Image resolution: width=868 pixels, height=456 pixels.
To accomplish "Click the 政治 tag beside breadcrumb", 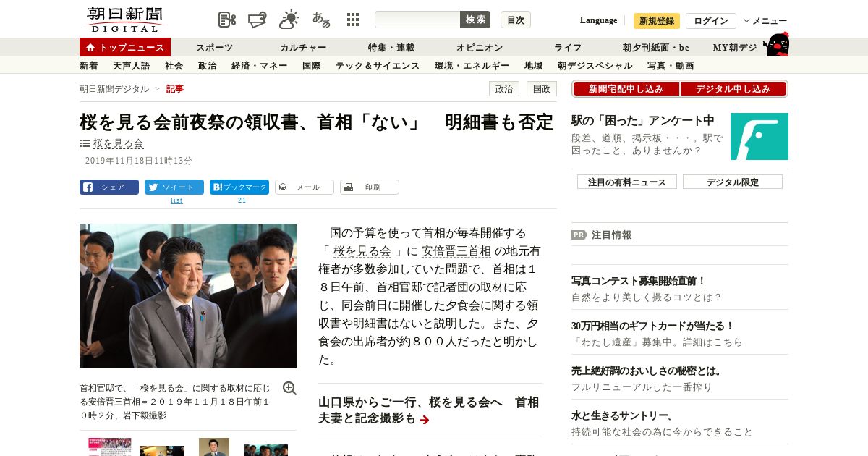I will [504, 89].
